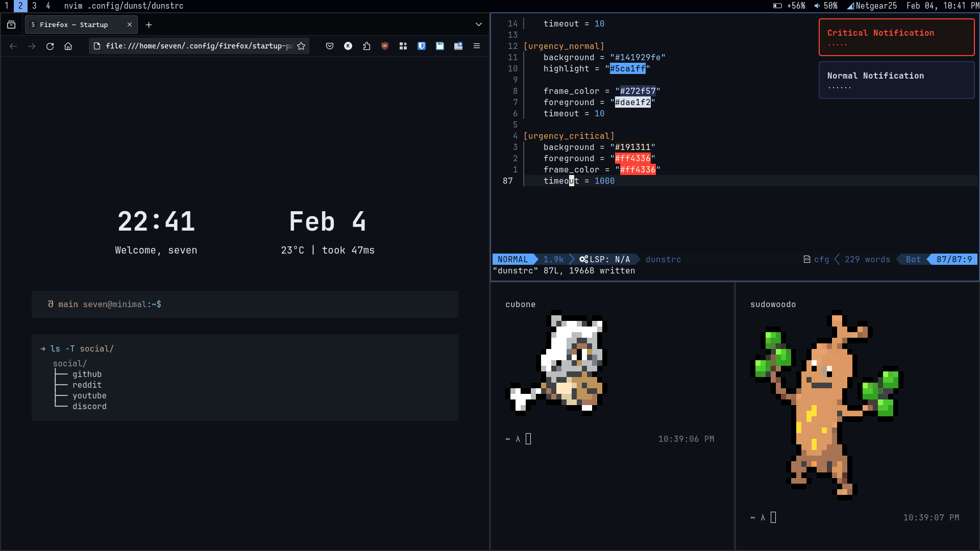Click the 22:41 clock on startup page

tap(156, 221)
